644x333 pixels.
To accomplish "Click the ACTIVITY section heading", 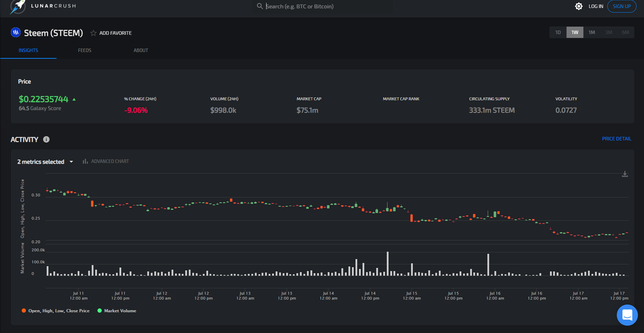I will click(x=24, y=140).
